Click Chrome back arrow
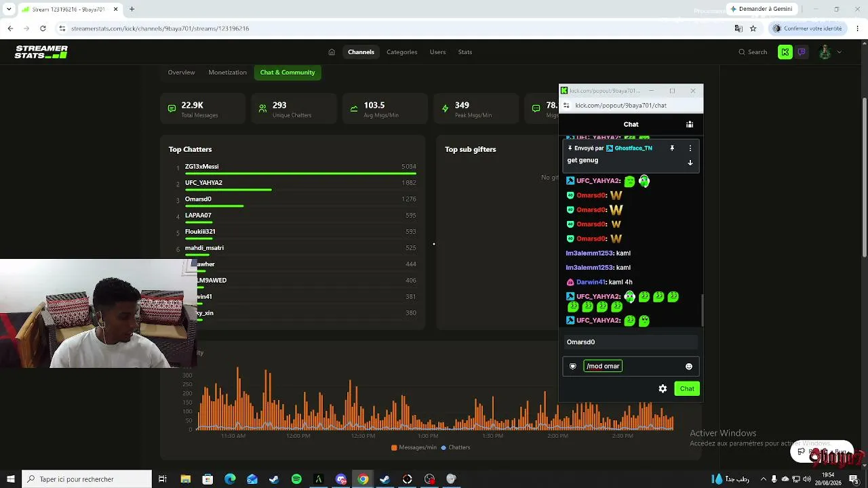The image size is (868, 488). coord(10,28)
